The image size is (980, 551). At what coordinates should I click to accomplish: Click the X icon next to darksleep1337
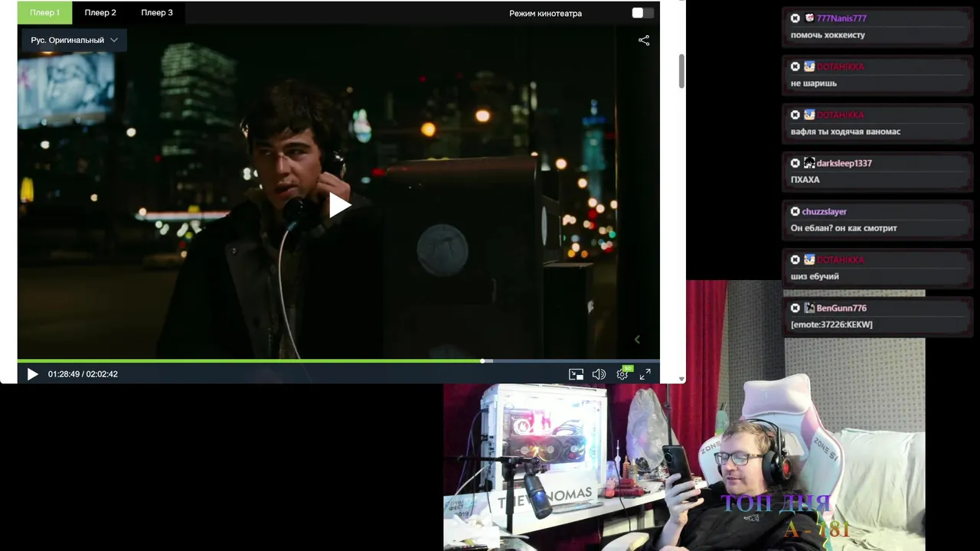[795, 163]
